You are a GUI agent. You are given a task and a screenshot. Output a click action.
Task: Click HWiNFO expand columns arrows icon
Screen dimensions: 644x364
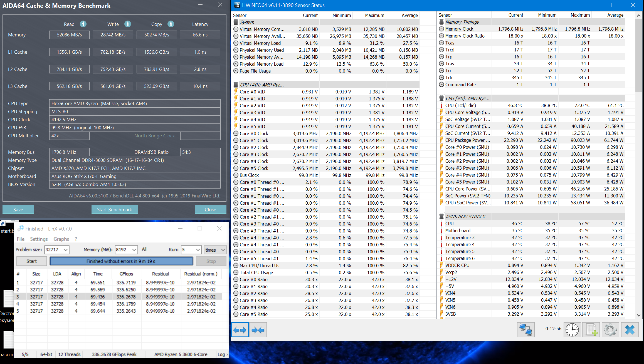pyautogui.click(x=240, y=330)
